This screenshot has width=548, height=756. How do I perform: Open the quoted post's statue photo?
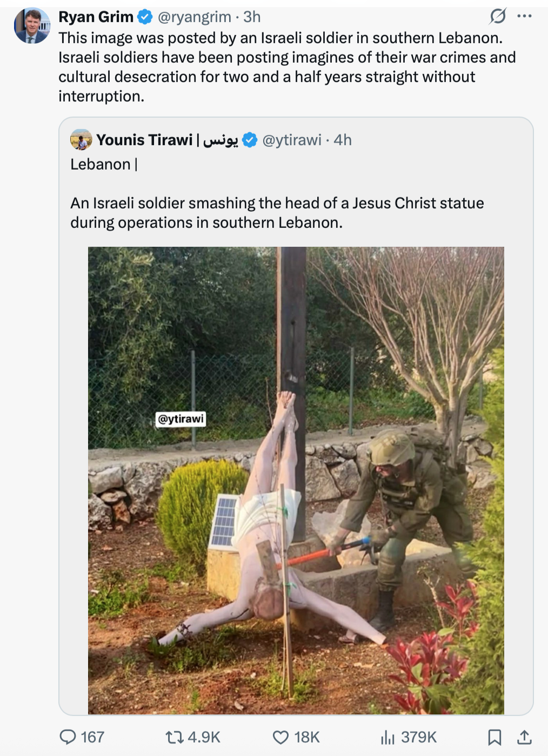(x=296, y=481)
